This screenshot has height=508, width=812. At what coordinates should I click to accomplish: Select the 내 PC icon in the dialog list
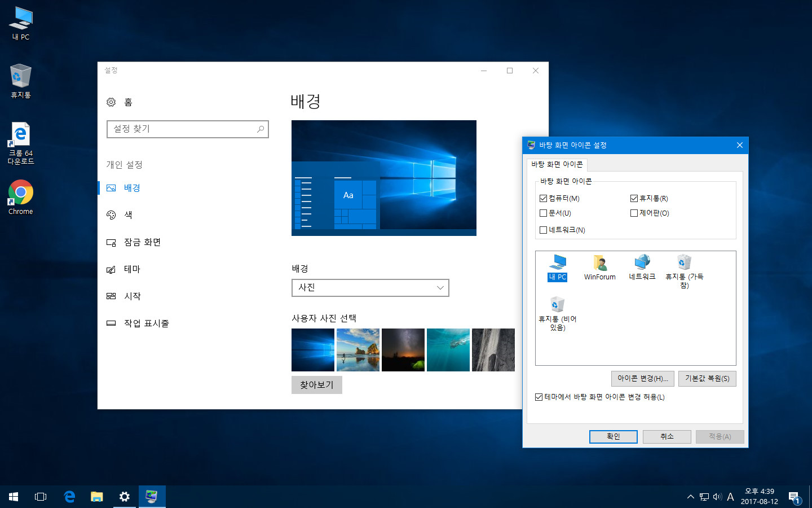tap(558, 268)
